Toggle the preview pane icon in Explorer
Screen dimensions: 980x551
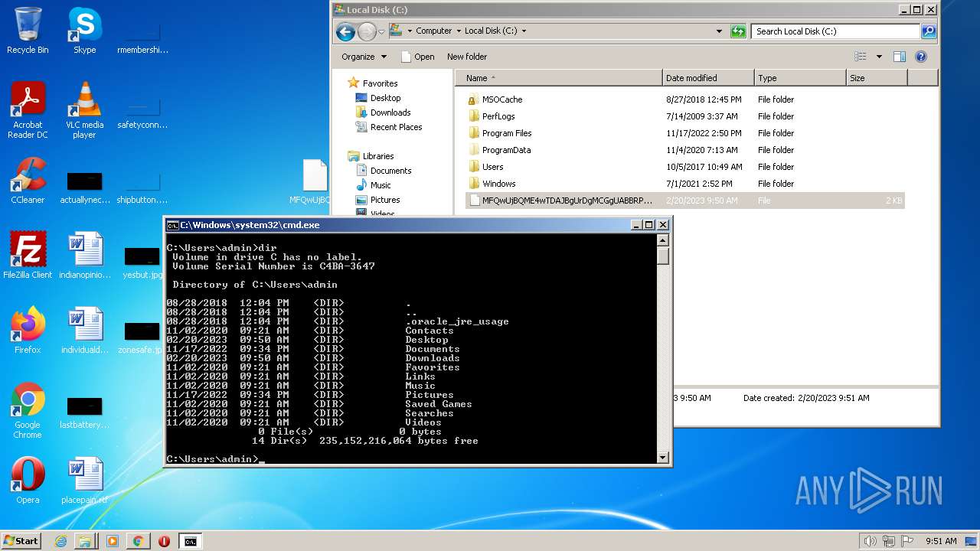point(900,57)
